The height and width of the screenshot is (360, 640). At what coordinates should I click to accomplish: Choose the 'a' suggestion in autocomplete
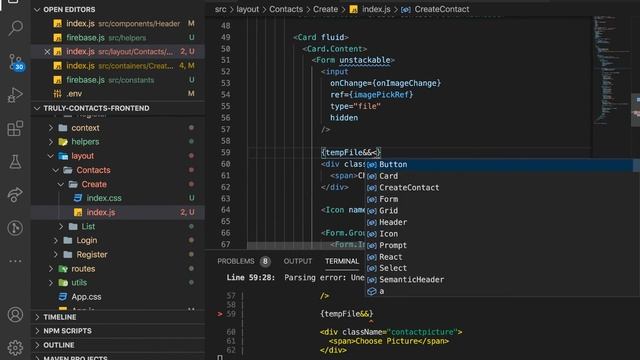click(502, 291)
